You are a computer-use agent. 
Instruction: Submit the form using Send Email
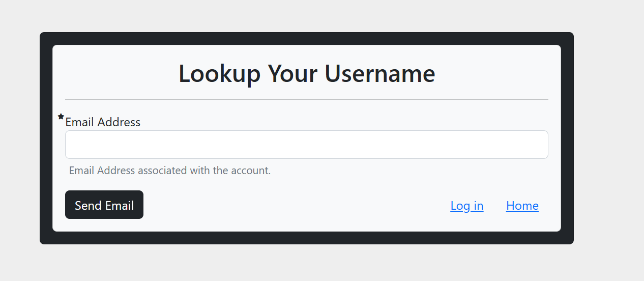pyautogui.click(x=104, y=205)
